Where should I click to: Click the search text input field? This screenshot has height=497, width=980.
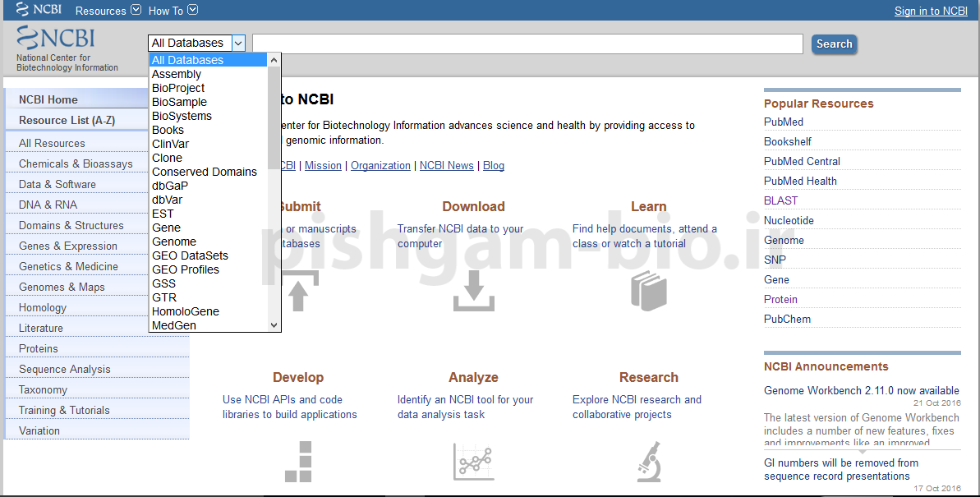coord(527,44)
